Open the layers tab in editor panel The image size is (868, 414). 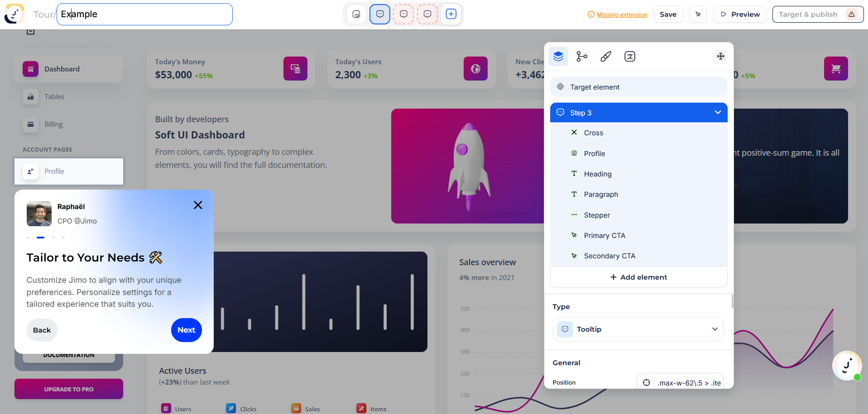pos(558,57)
